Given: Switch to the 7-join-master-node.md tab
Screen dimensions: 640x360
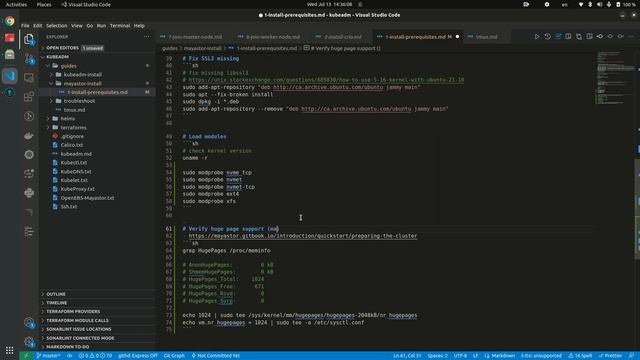Looking at the screenshot, I should pos(195,37).
